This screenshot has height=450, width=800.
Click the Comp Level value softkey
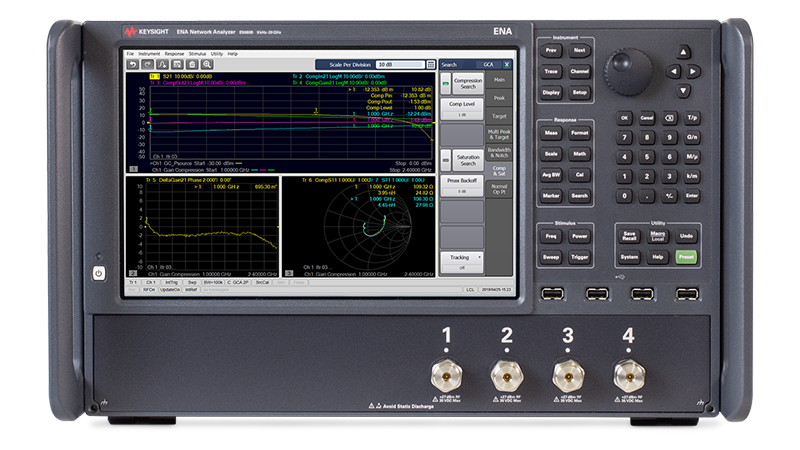pyautogui.click(x=462, y=109)
